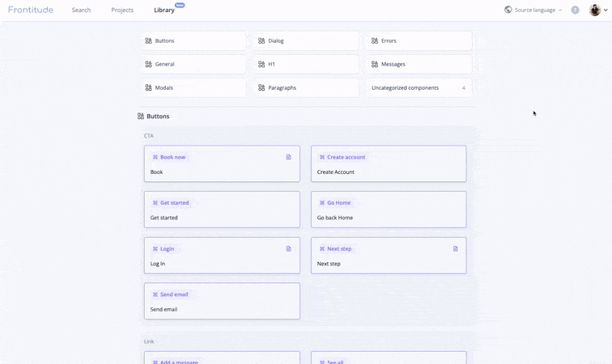Open the Get started component card
This screenshot has height=364, width=612.
pyautogui.click(x=222, y=210)
